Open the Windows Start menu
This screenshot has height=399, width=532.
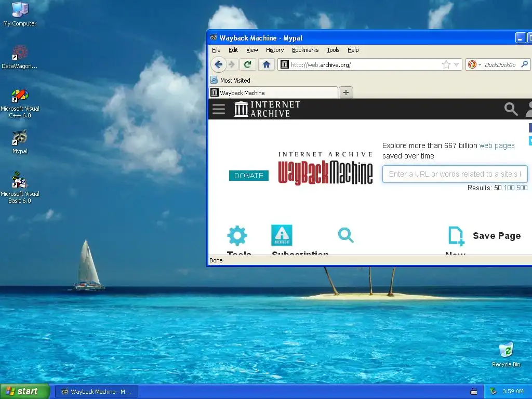click(x=25, y=391)
